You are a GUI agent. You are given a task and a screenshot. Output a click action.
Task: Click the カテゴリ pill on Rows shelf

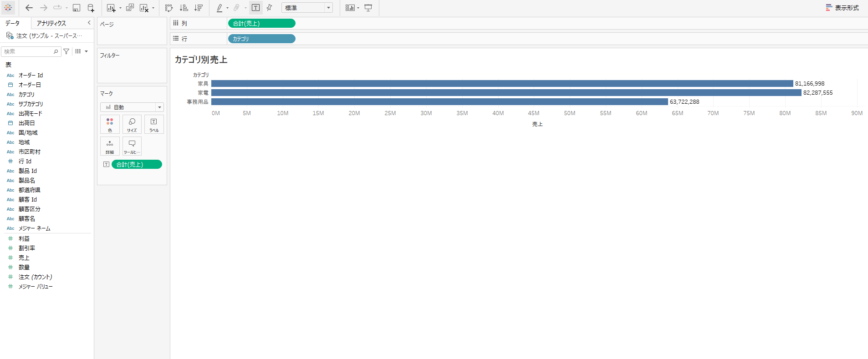click(261, 39)
